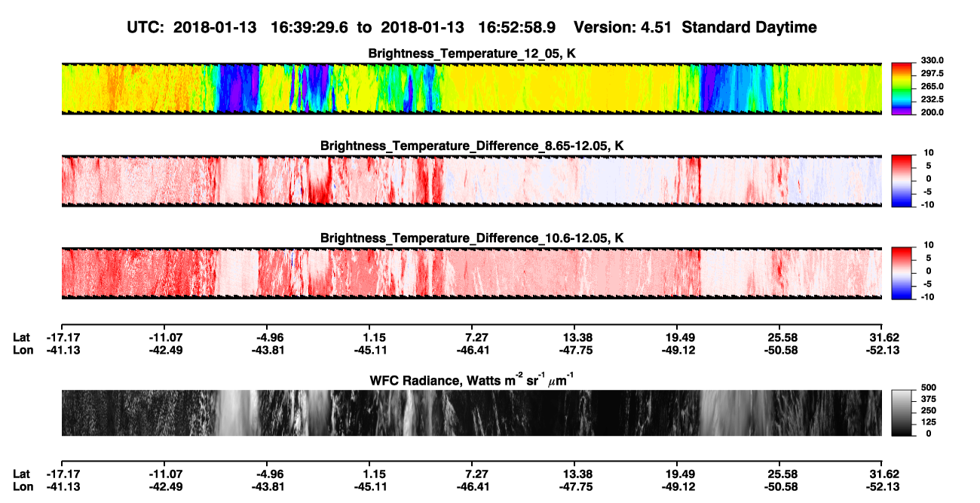Click longitude '-42.49' under the 10.6-12.05 difference strip
The height and width of the screenshot is (503, 980).
[x=164, y=350]
